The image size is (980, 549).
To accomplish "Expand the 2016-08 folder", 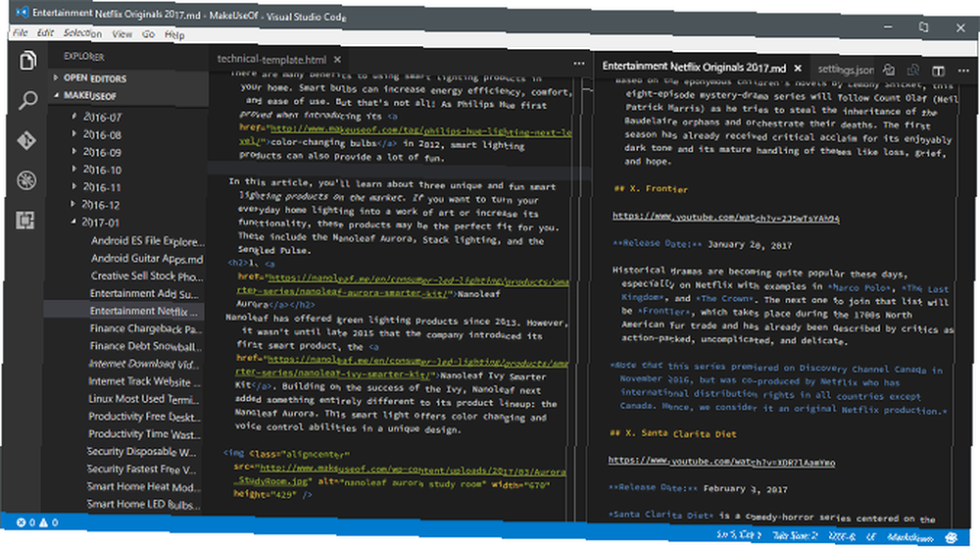I will click(x=103, y=134).
